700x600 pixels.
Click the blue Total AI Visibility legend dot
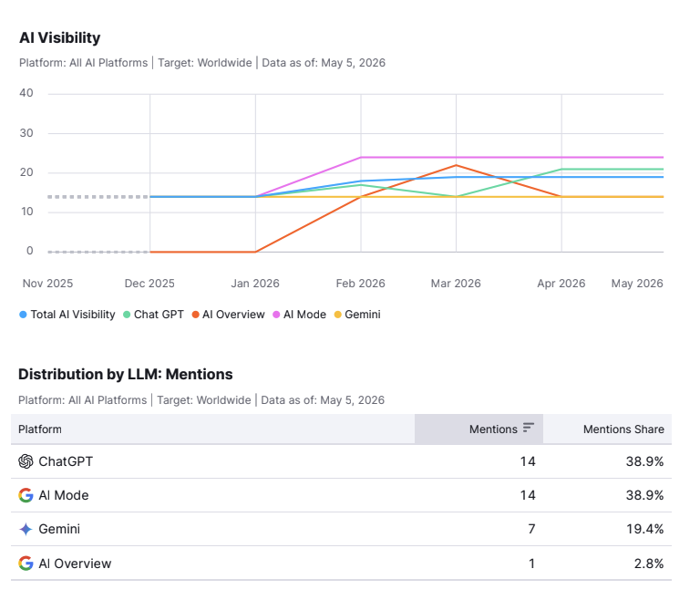[23, 315]
